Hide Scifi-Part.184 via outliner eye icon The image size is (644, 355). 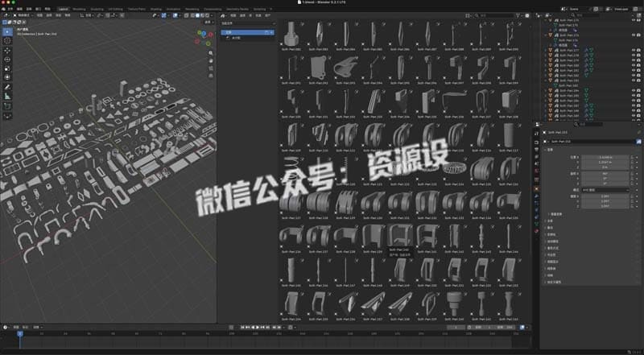[634, 90]
